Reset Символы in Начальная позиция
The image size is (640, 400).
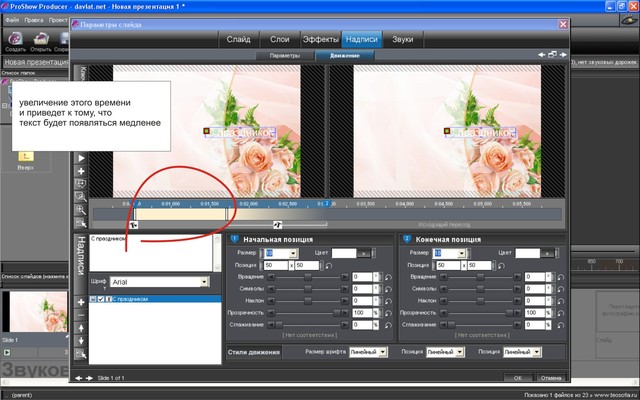coord(388,289)
